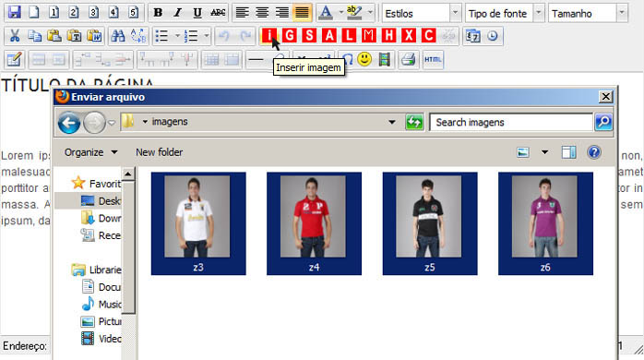Click the save floppy disk icon
This screenshot has height=360, width=644.
pos(15,12)
